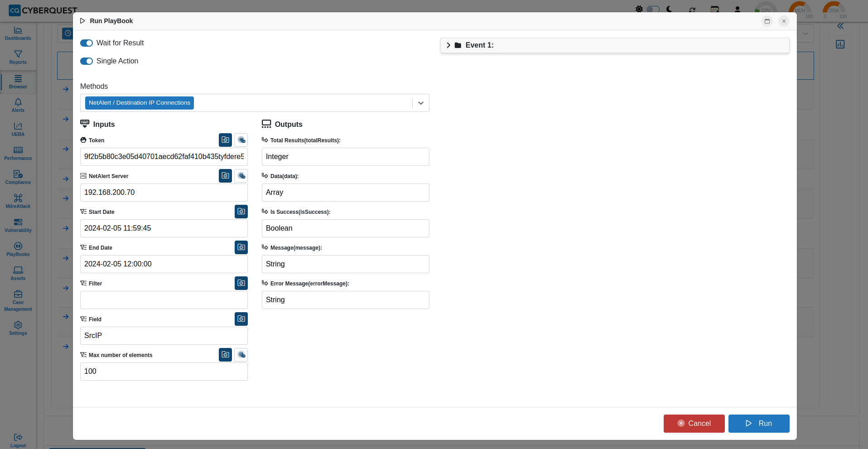Click the empty Filter input field
Viewport: 868px width, 449px height.
(164, 300)
